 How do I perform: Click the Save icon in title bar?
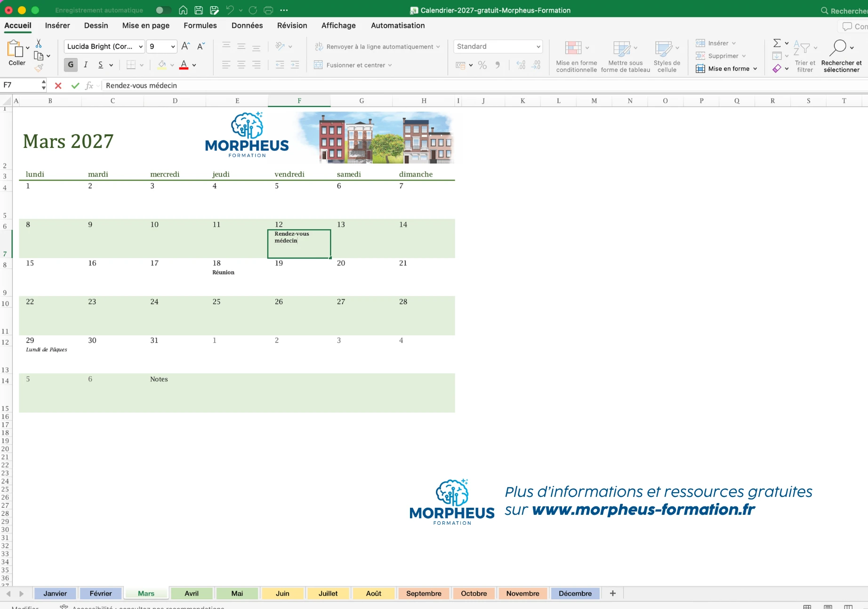tap(199, 10)
